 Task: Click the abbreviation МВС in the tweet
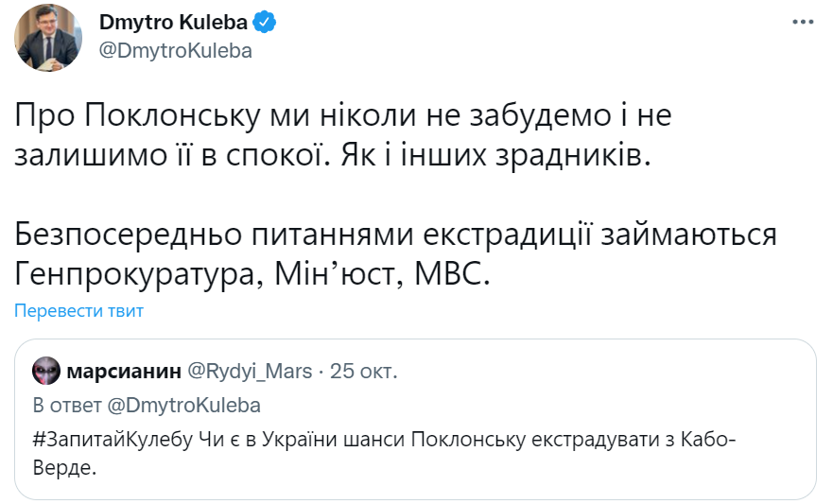tap(454, 274)
